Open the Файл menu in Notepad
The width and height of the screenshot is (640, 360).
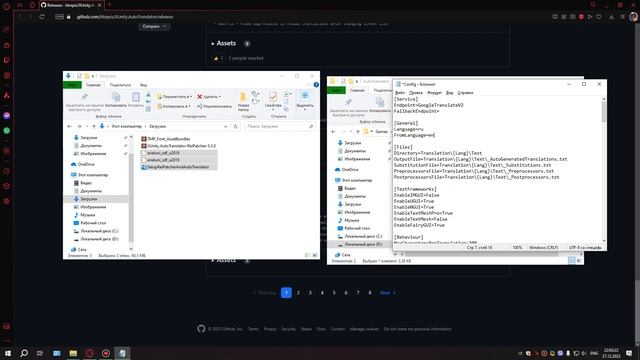coord(400,93)
